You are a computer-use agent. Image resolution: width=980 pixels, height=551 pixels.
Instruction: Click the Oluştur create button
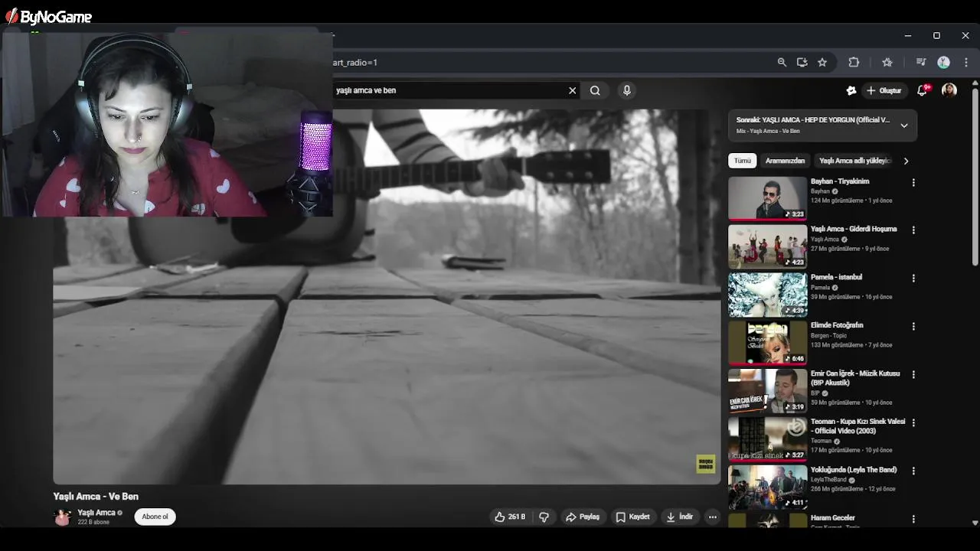[x=884, y=90]
